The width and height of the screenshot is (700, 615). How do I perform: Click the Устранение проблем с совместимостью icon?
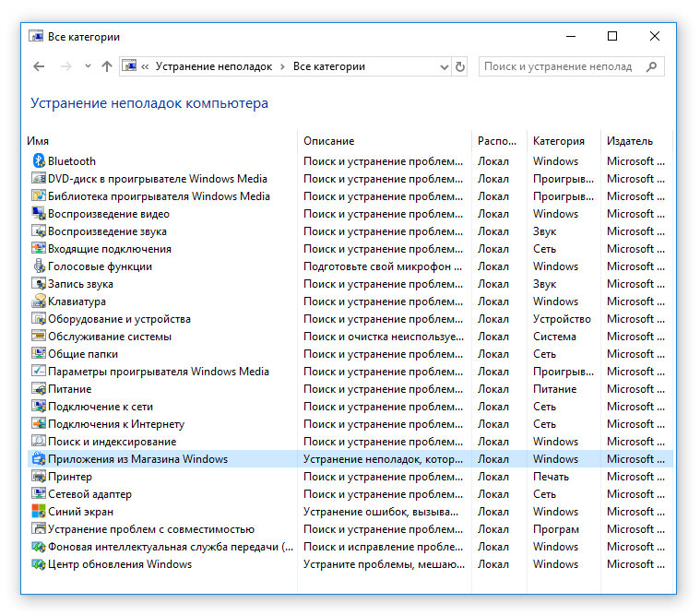39,528
